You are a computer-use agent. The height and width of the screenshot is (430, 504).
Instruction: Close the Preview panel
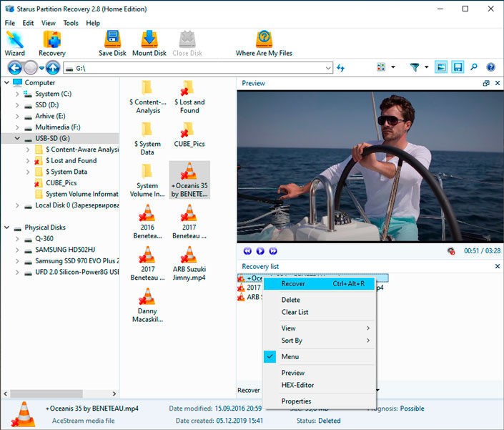click(498, 83)
